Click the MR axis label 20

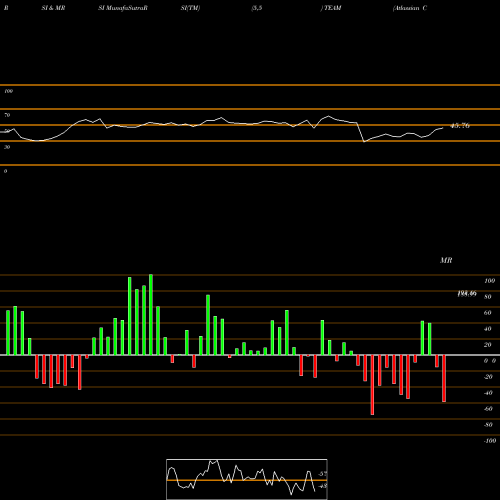click(x=487, y=345)
